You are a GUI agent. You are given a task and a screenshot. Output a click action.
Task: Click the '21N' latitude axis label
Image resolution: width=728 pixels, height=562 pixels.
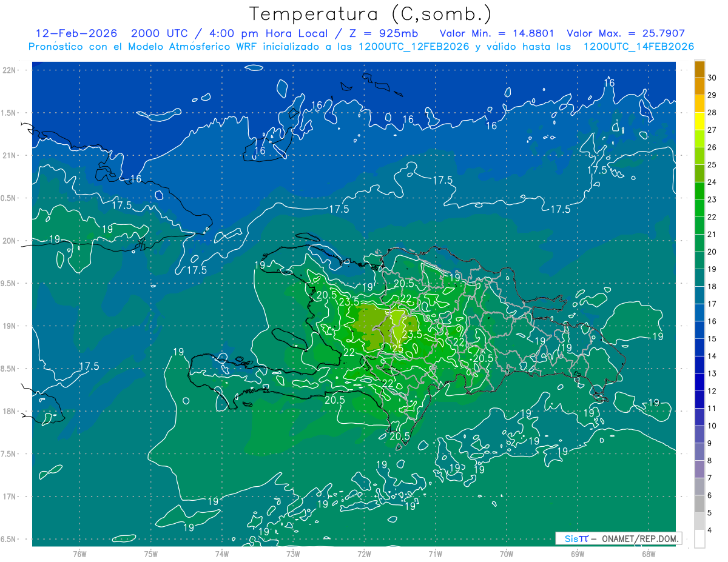10,156
